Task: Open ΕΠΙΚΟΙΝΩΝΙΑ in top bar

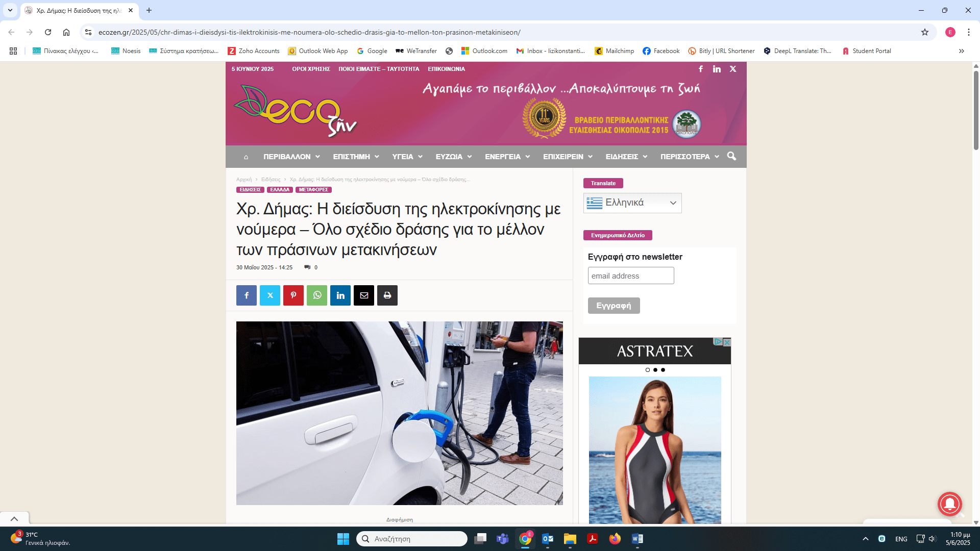Action: point(446,69)
